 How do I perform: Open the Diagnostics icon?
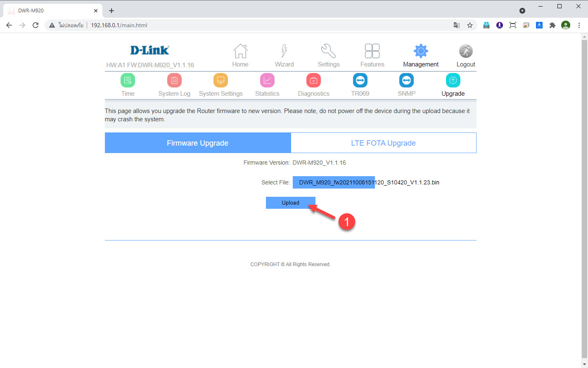tap(313, 80)
